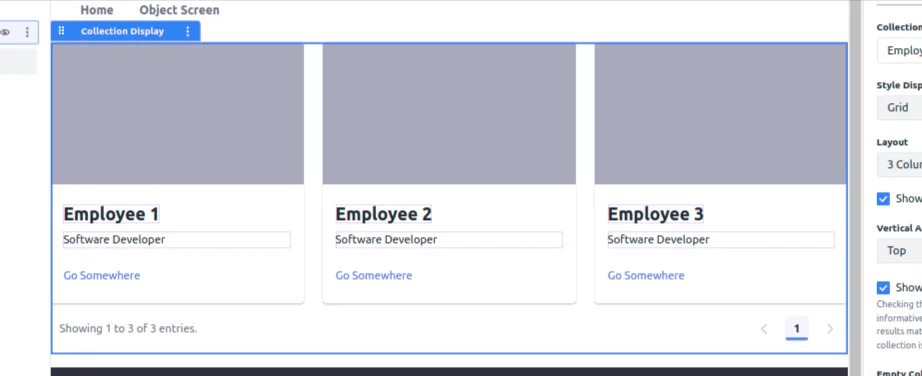Open the kebab menu beside the eye icon
Viewport: 922px width, 376px height.
27,32
